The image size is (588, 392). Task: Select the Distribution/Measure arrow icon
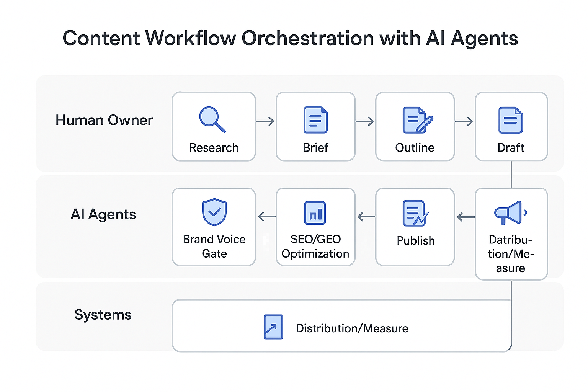[273, 327]
